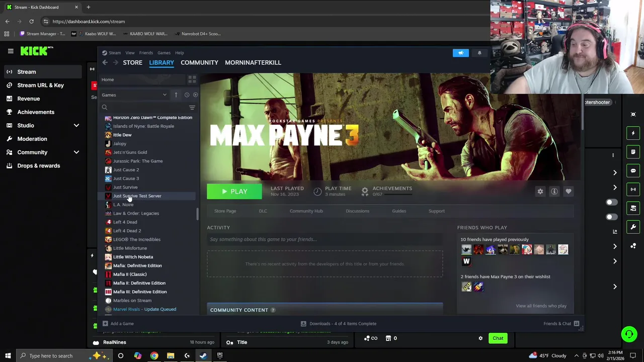The width and height of the screenshot is (644, 362).
Task: Click the Steam back navigation arrow
Action: click(x=105, y=62)
